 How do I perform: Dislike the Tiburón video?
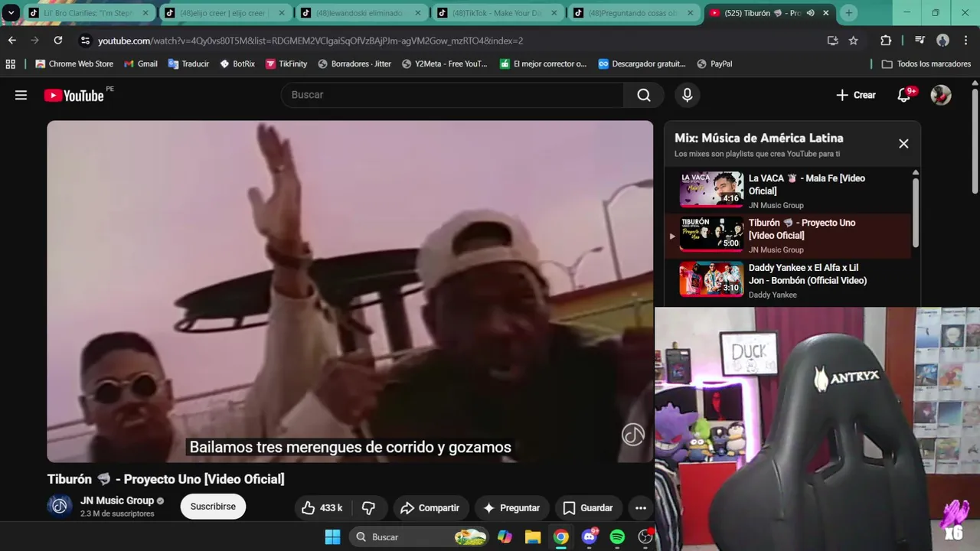click(x=368, y=507)
